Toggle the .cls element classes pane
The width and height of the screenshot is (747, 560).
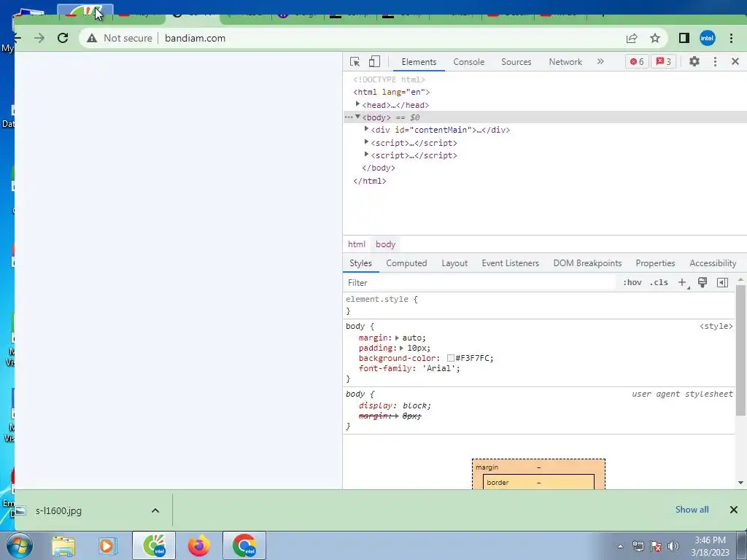pos(659,282)
